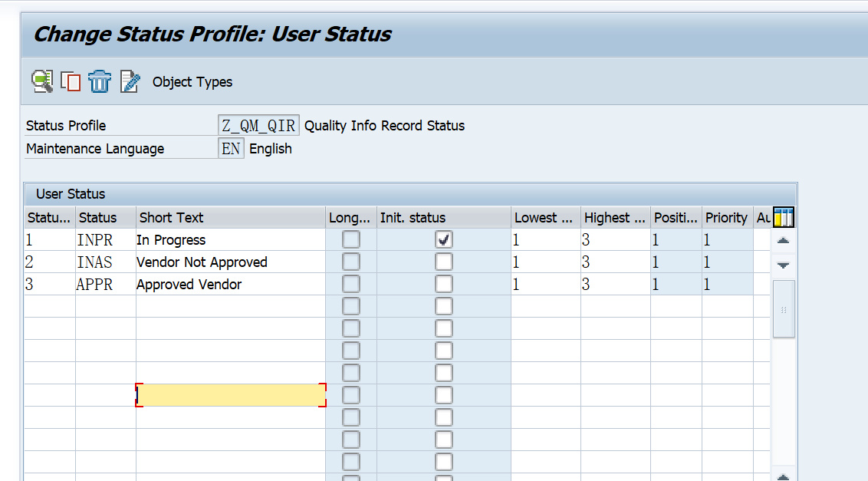Select the APPR status code cell

click(105, 285)
